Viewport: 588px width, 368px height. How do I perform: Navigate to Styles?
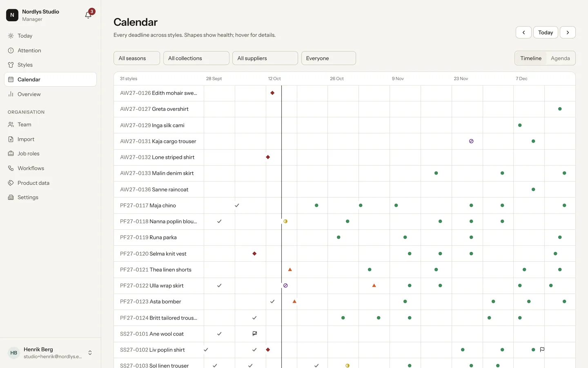51,65
